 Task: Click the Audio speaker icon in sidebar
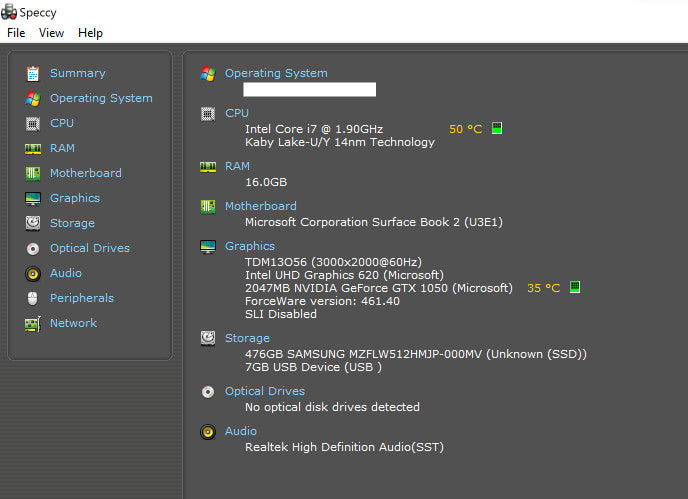[x=33, y=274]
